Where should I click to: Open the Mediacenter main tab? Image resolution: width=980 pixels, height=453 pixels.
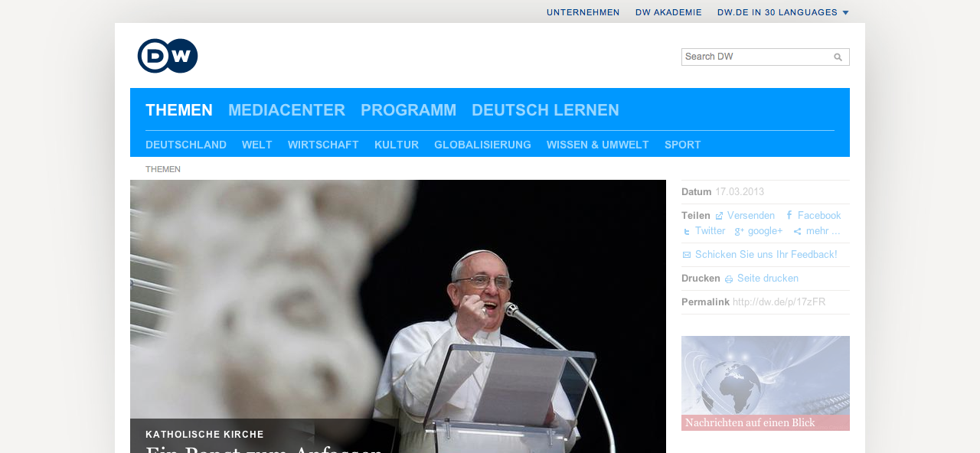point(286,110)
